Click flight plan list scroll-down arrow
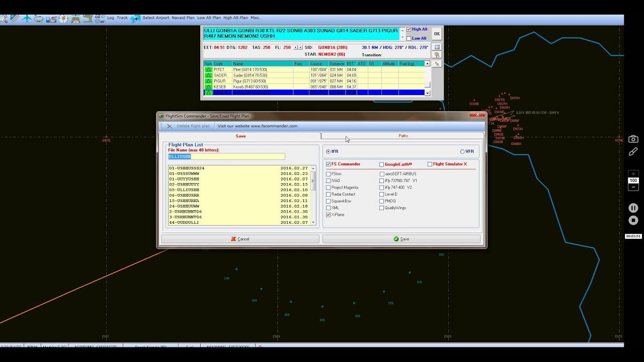Viewport: 644px width, 362px height. click(x=313, y=222)
